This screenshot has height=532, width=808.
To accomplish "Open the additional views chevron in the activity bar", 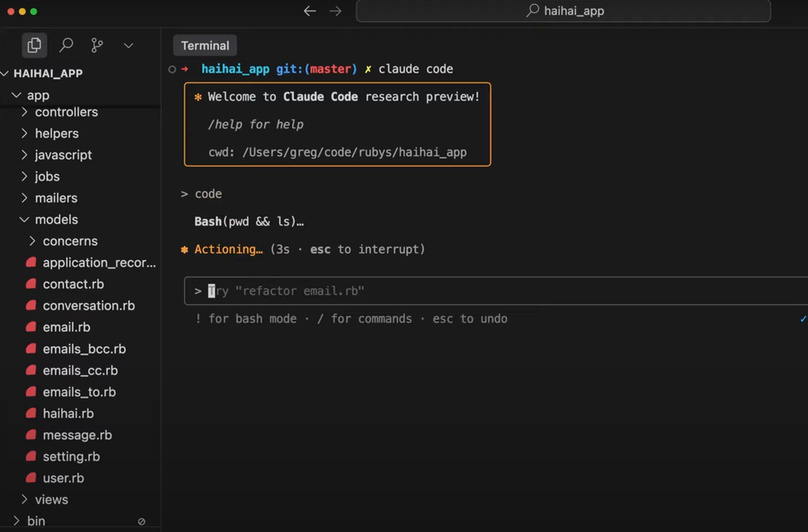I will coord(128,45).
